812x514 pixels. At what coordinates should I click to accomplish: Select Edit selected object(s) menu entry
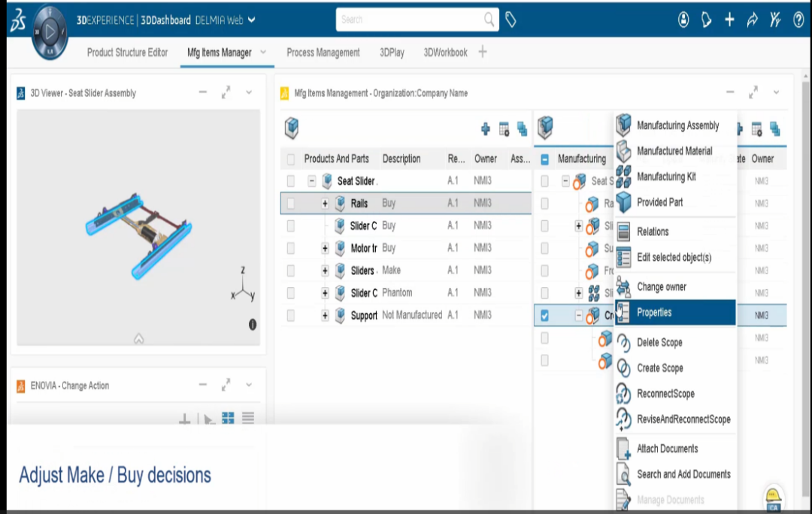[x=675, y=257]
